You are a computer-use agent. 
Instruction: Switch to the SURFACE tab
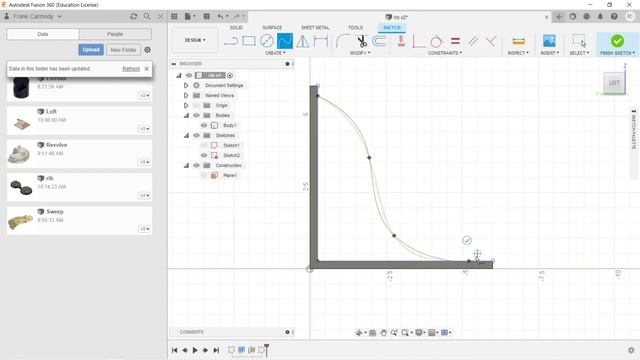point(272,27)
